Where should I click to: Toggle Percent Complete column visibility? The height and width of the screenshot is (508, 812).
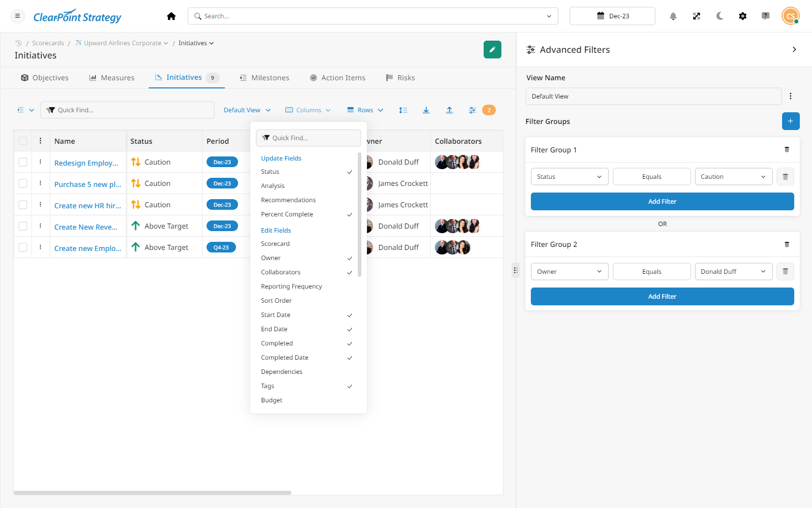pos(306,214)
